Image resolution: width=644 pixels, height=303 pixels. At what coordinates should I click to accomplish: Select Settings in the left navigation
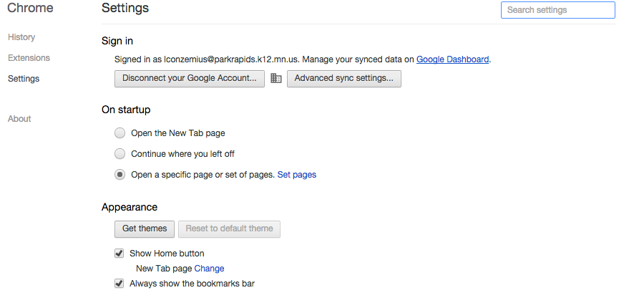tap(24, 79)
